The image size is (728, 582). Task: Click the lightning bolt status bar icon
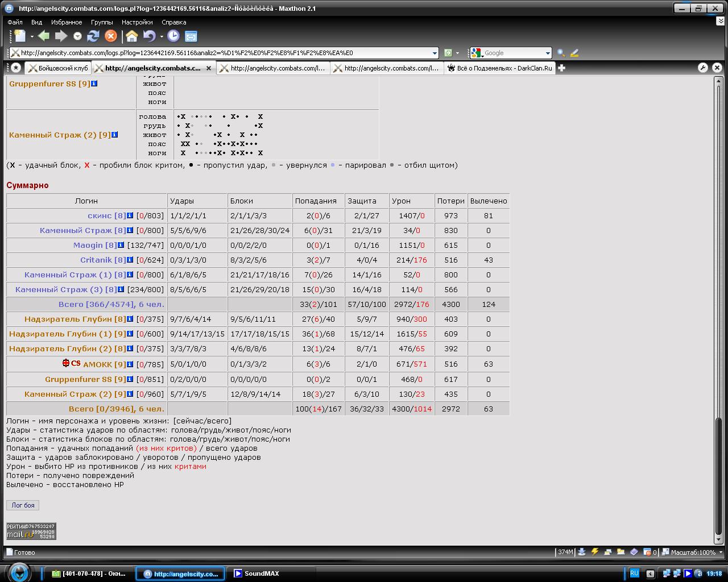[594, 552]
